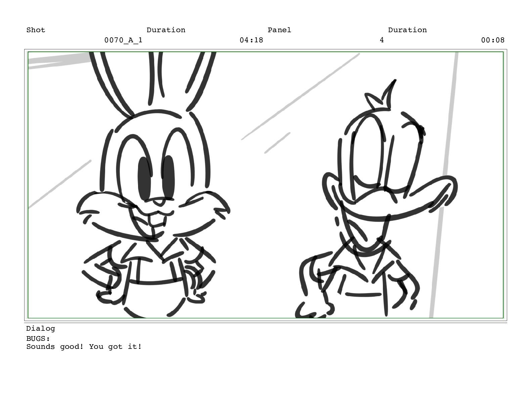Click the 'Dialog' section label
Viewport: 532px width, 411px height.
point(40,328)
